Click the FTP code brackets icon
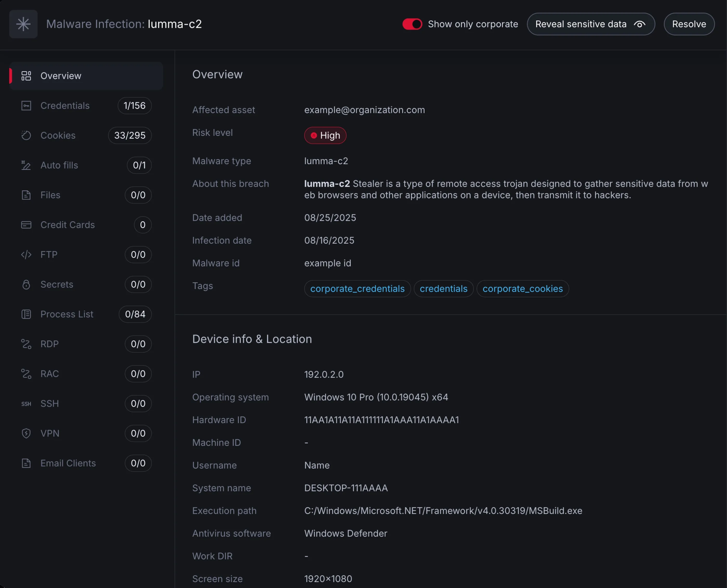This screenshot has width=727, height=588. (x=26, y=255)
